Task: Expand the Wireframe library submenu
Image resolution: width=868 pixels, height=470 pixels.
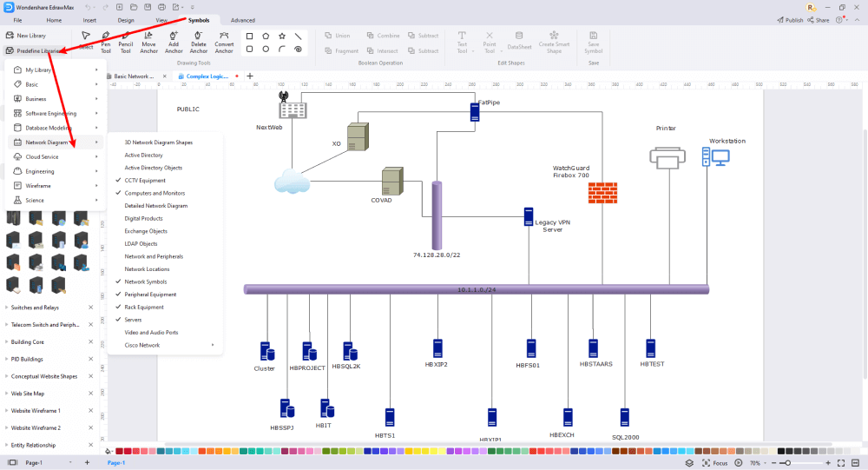Action: pyautogui.click(x=56, y=186)
